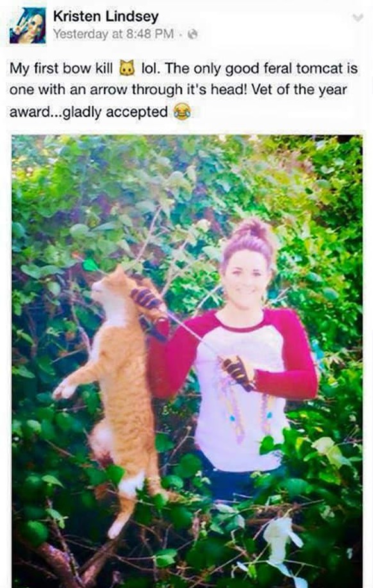
Task: Open the Kristen Lindsey profile name link
Action: [106, 17]
